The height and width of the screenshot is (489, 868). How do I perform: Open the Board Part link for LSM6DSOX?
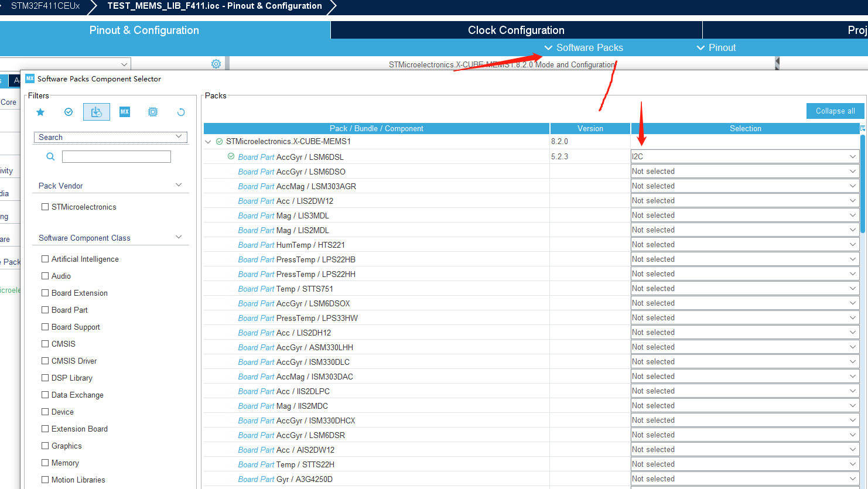click(256, 303)
